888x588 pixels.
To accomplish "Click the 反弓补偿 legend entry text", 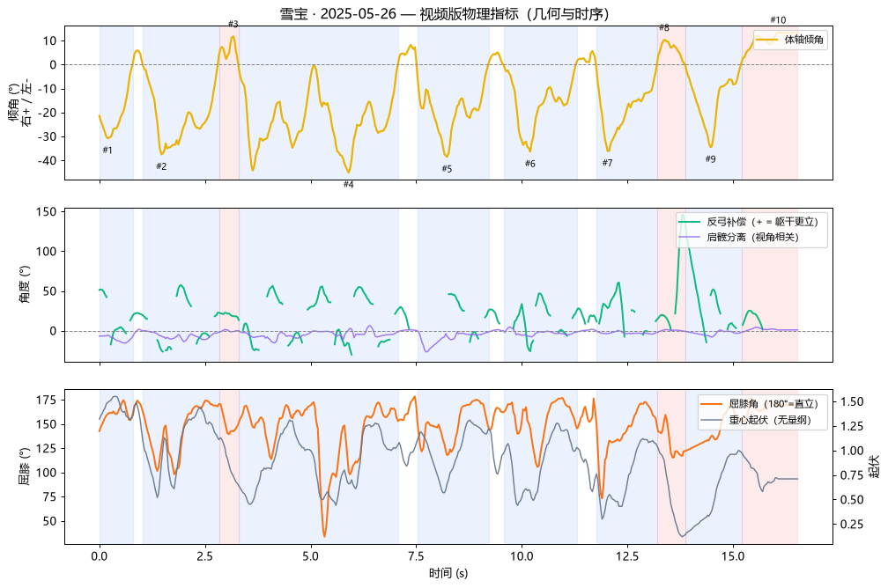I will [762, 222].
